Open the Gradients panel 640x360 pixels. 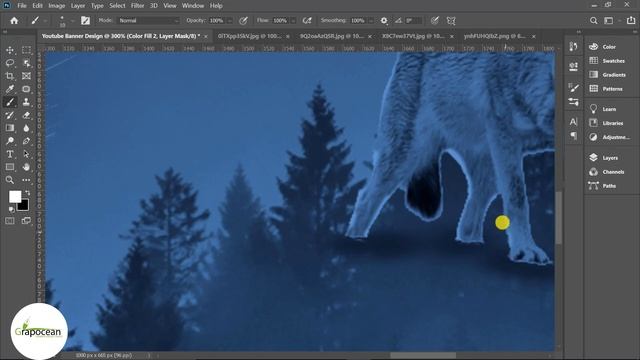pos(607,75)
